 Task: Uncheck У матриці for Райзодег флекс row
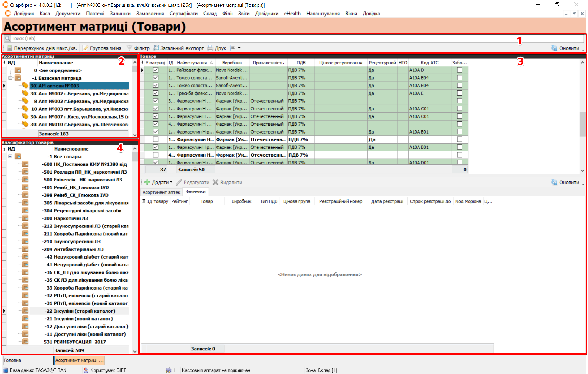point(156,70)
